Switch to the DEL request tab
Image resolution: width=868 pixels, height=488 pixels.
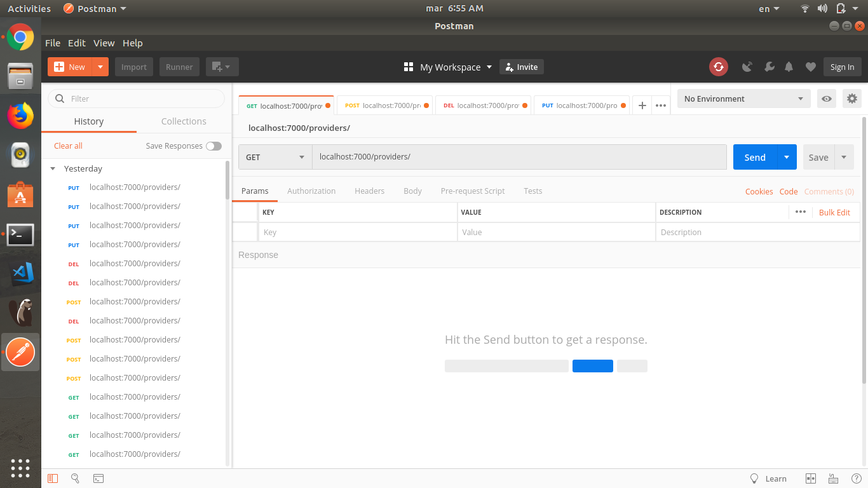point(482,105)
